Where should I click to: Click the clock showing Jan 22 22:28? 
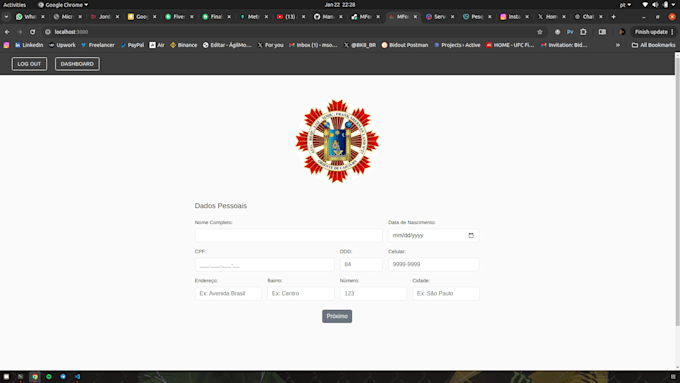pos(340,5)
